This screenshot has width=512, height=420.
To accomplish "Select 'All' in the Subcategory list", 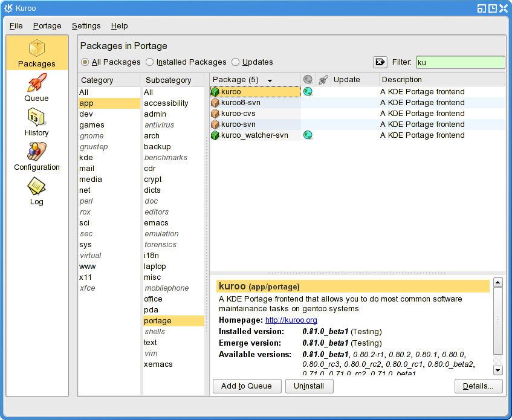I will pyautogui.click(x=173, y=92).
